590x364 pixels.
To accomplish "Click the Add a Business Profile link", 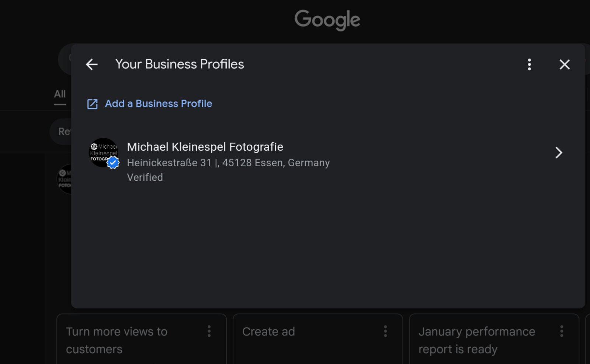I will tap(158, 104).
